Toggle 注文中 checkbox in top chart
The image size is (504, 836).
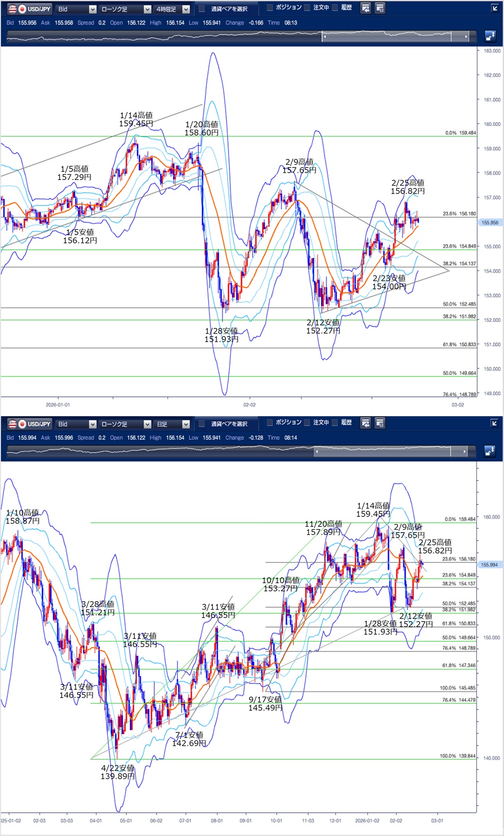307,8
